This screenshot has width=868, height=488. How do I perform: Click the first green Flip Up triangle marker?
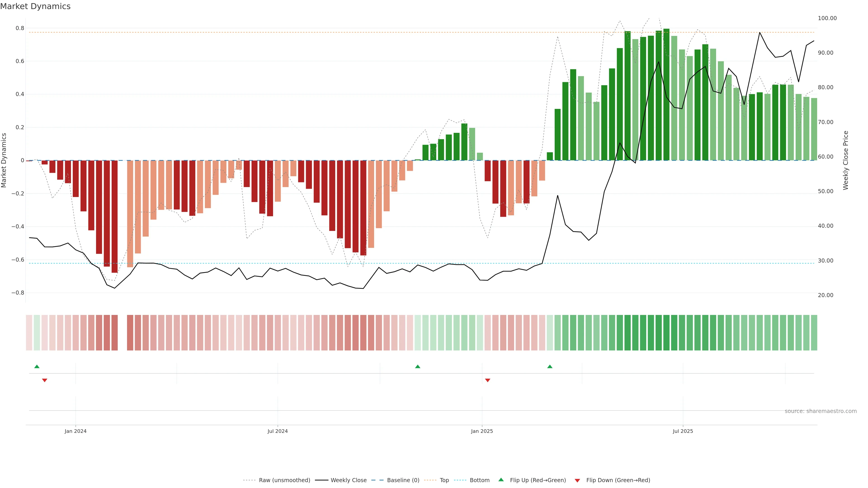(37, 366)
